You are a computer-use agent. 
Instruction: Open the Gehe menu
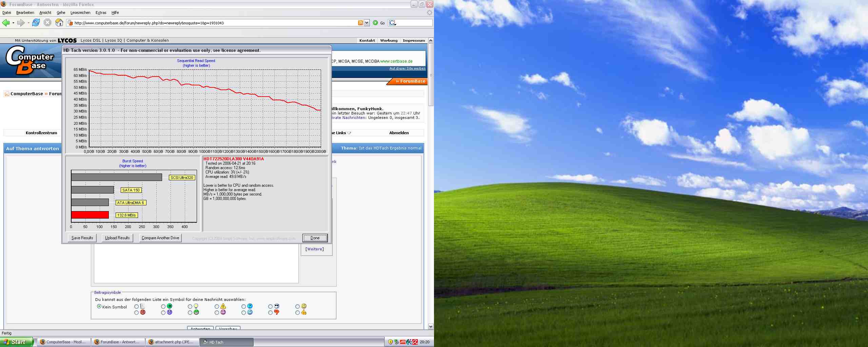point(61,13)
